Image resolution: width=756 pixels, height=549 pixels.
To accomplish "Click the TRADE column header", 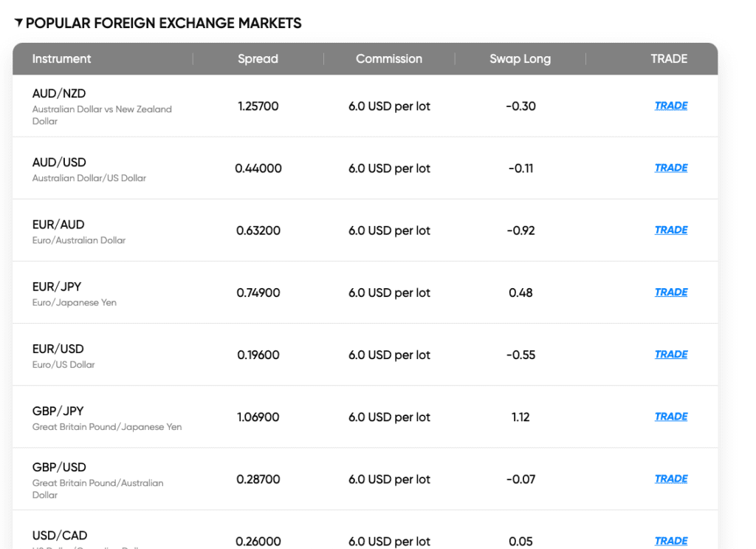I will 669,59.
